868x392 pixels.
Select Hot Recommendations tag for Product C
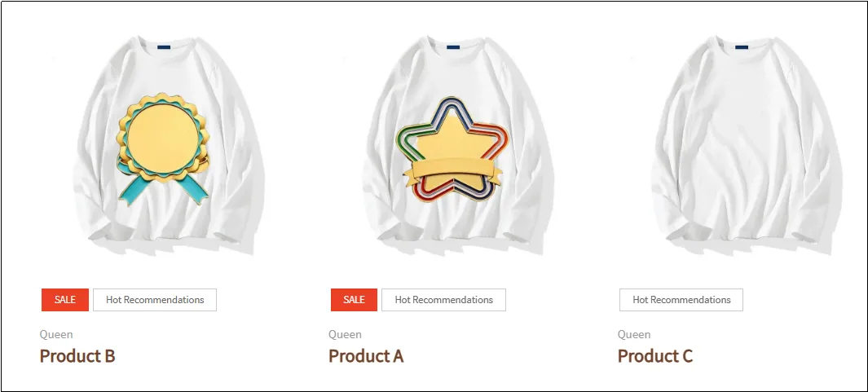(681, 300)
